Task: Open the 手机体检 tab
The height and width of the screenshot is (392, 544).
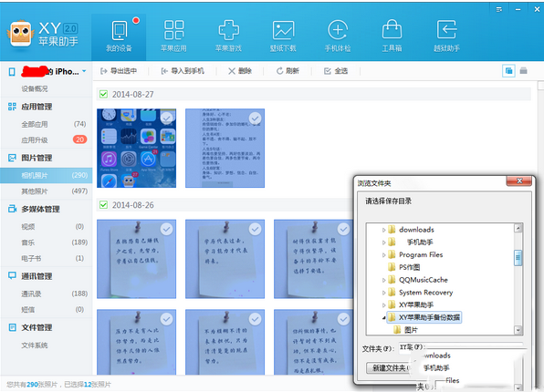Action: (x=338, y=37)
